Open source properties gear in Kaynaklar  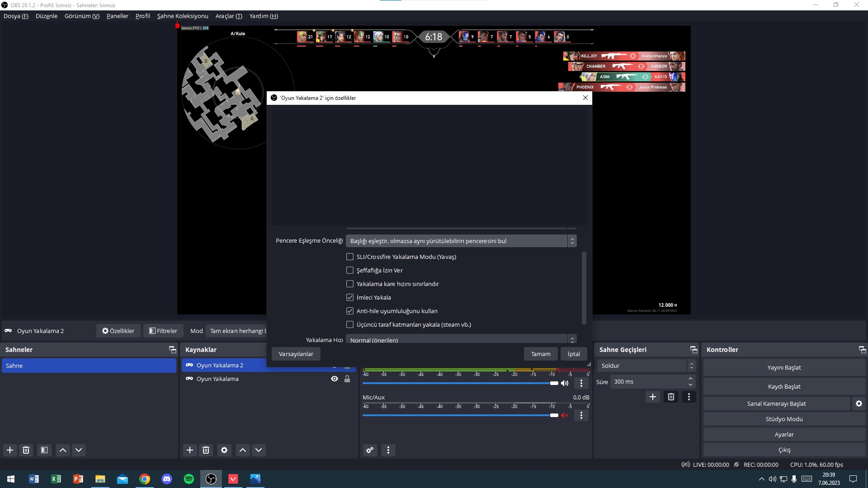point(224,450)
